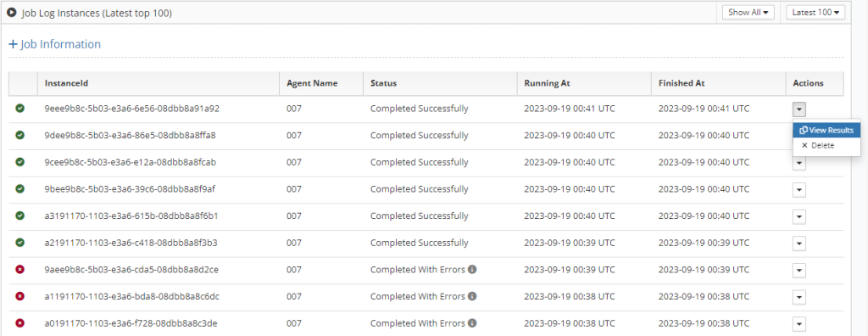Open actions dropdown for instance a0191170

(798, 324)
